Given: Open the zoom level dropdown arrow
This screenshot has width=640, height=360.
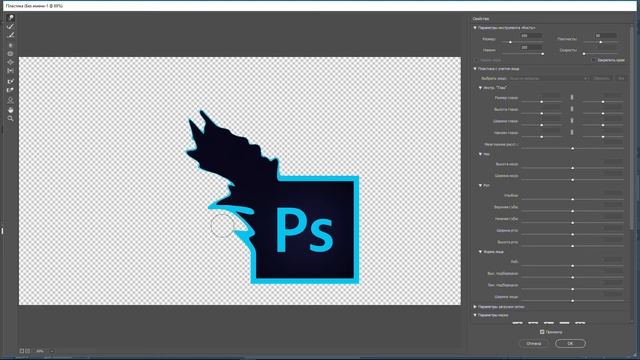Looking at the screenshot, I should (52, 351).
